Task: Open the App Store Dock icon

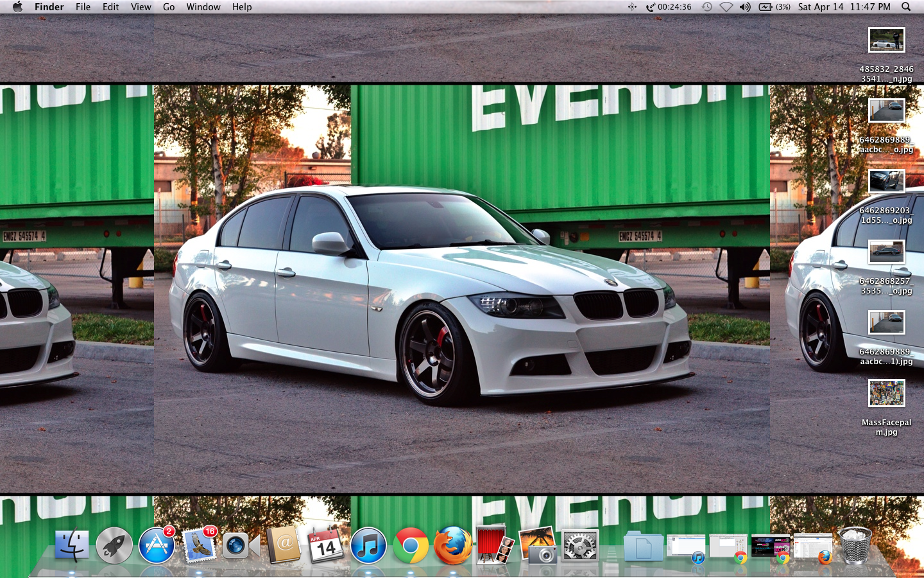Action: pos(157,545)
